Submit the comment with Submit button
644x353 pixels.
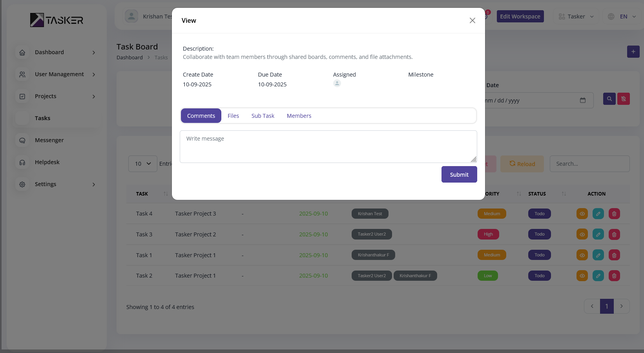point(459,175)
